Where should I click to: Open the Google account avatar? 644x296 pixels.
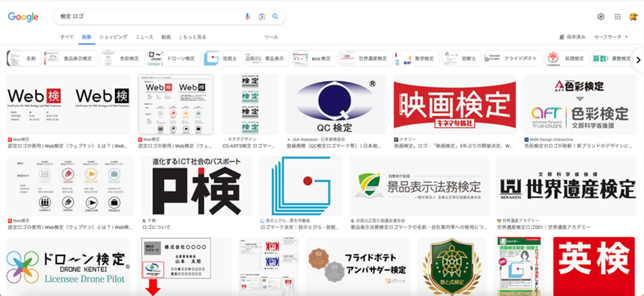tap(633, 17)
